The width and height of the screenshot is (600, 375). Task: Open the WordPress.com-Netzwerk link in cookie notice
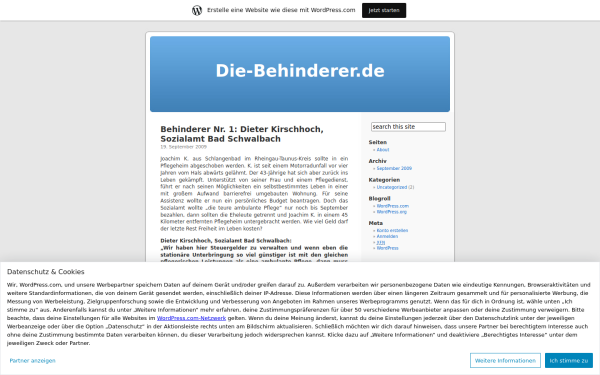tap(191, 318)
